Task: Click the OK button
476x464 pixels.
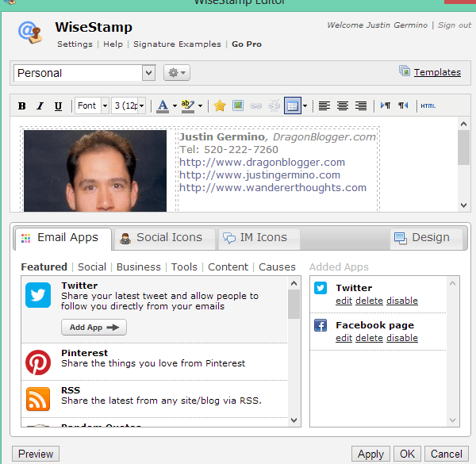Action: tap(407, 454)
